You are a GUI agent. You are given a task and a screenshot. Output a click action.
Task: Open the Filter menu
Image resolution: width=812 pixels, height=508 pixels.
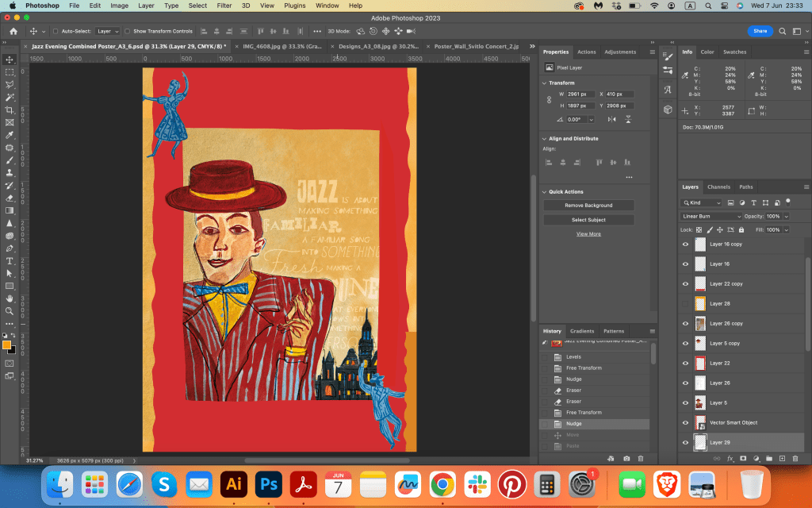[x=224, y=6]
